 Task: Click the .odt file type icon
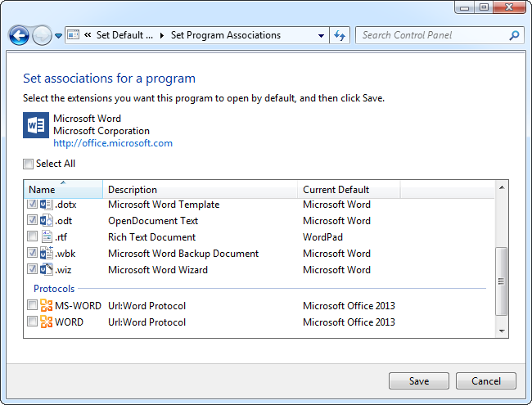(47, 221)
